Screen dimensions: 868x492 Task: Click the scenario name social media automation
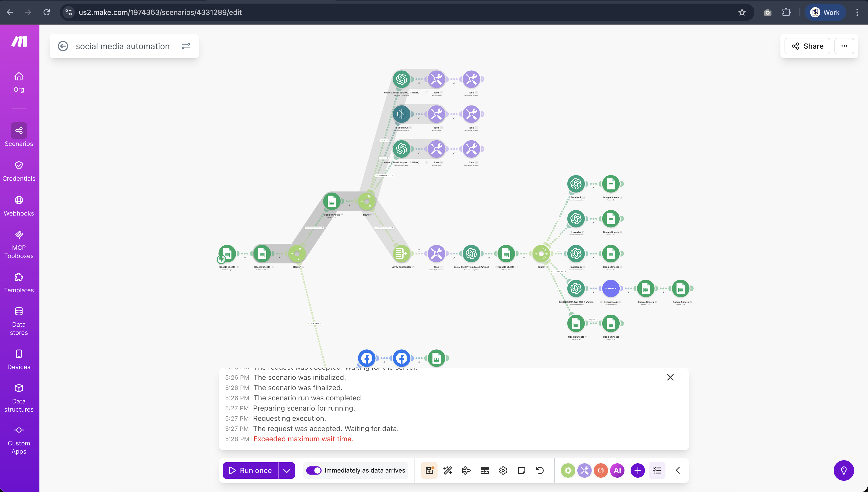pos(123,46)
